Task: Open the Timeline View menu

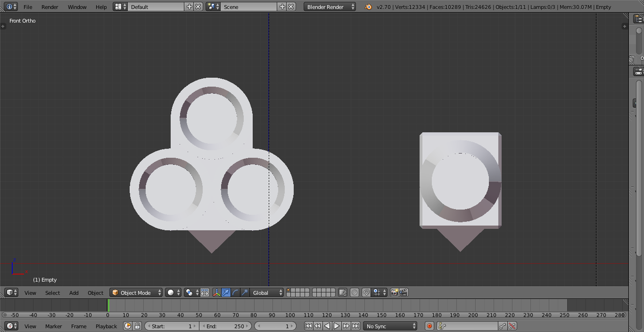Action: click(31, 326)
